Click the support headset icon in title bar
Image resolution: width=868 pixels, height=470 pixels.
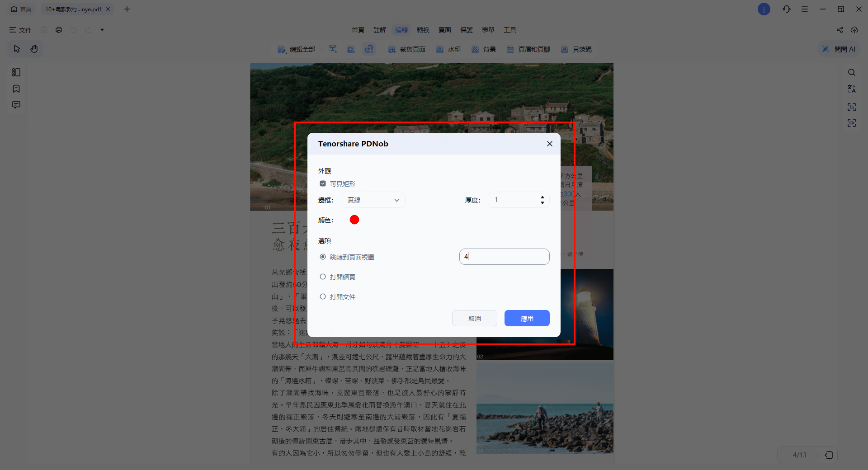pos(787,9)
